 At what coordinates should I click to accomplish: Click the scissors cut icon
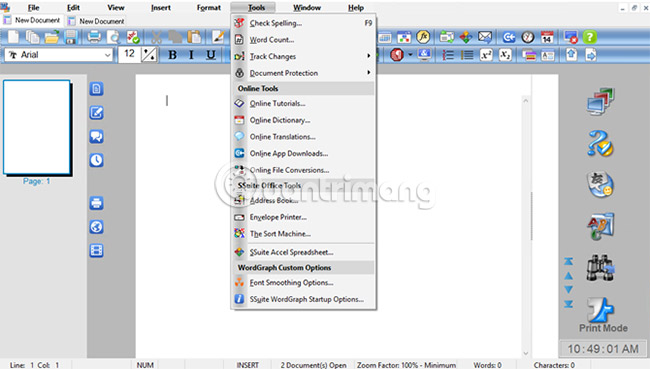tap(156, 37)
